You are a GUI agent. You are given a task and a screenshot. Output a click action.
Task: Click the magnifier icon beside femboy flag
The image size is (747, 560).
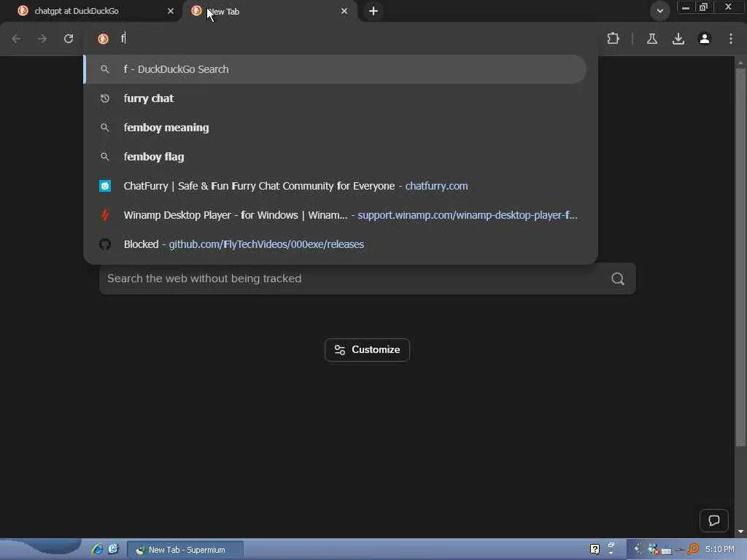[105, 157]
